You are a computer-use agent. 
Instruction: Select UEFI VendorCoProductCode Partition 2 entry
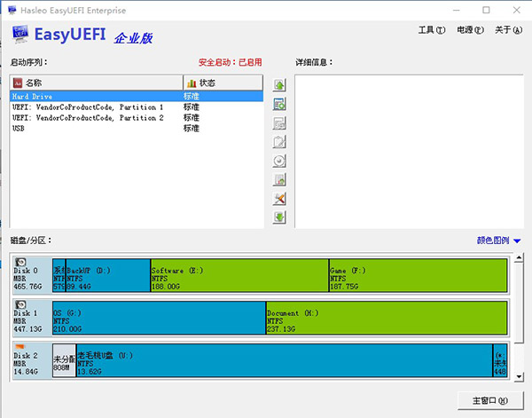[137, 118]
